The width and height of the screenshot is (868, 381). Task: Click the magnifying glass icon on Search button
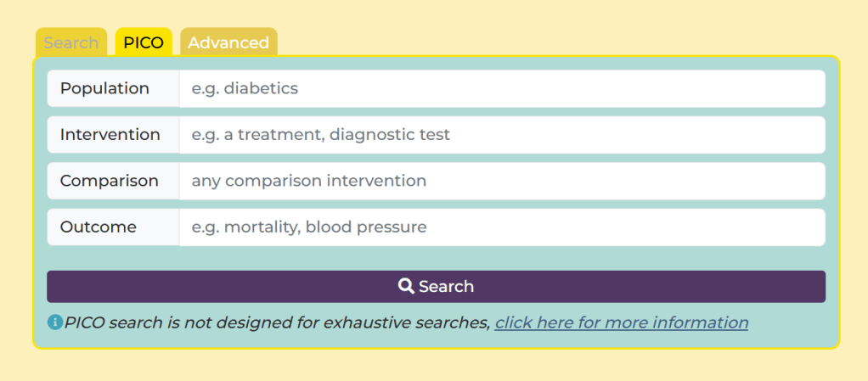tap(406, 286)
